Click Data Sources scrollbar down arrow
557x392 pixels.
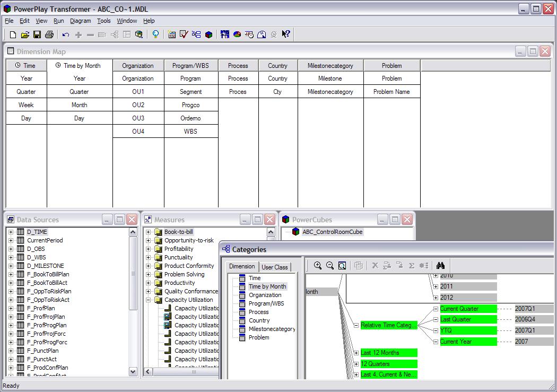(x=133, y=372)
